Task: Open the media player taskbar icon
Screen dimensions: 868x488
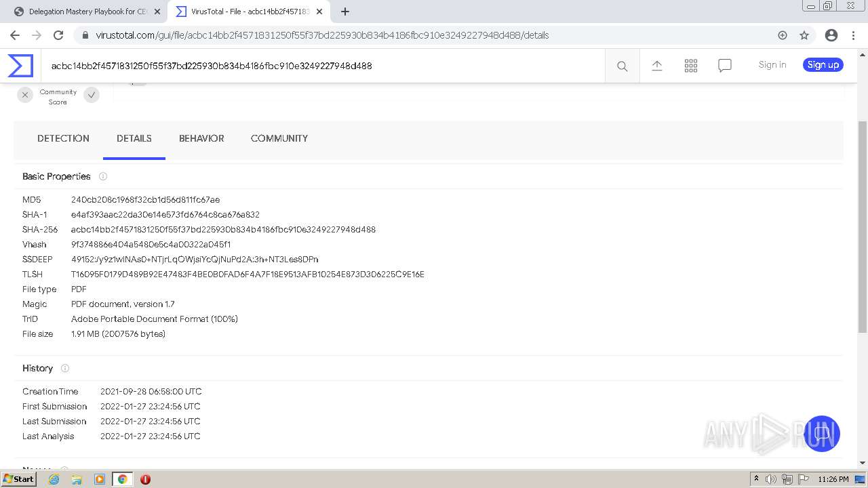Action: (x=100, y=479)
